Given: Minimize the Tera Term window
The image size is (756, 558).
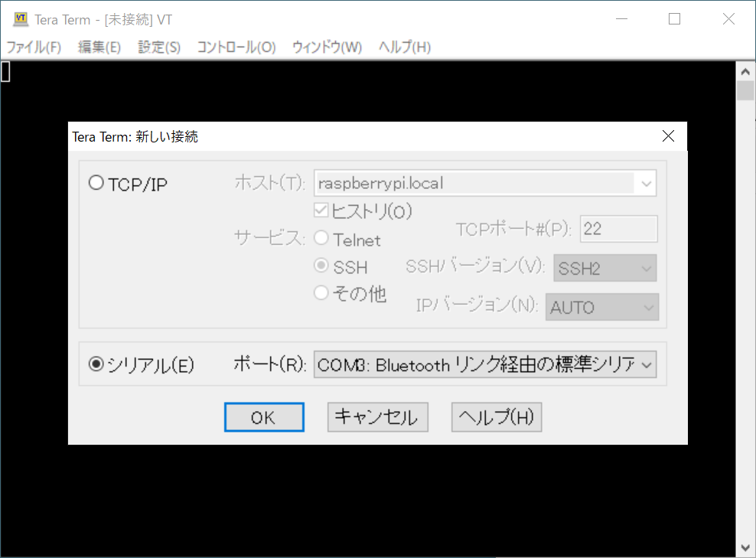Looking at the screenshot, I should [622, 19].
